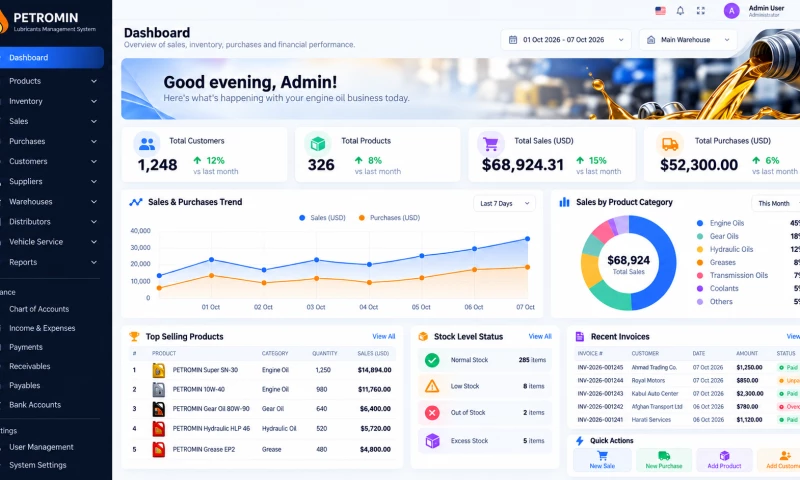Click the Sales by Product Category bar icon
This screenshot has width=800, height=480.
click(564, 202)
